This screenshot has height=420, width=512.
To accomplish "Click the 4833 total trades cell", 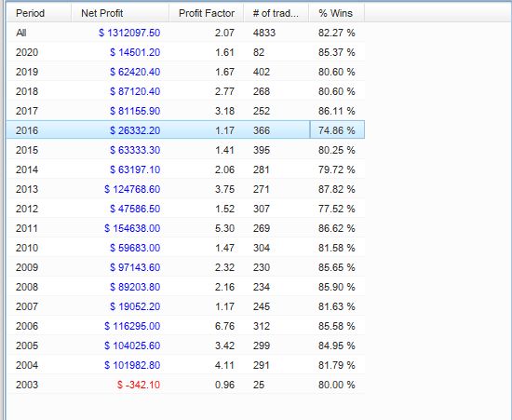I will click(x=264, y=33).
